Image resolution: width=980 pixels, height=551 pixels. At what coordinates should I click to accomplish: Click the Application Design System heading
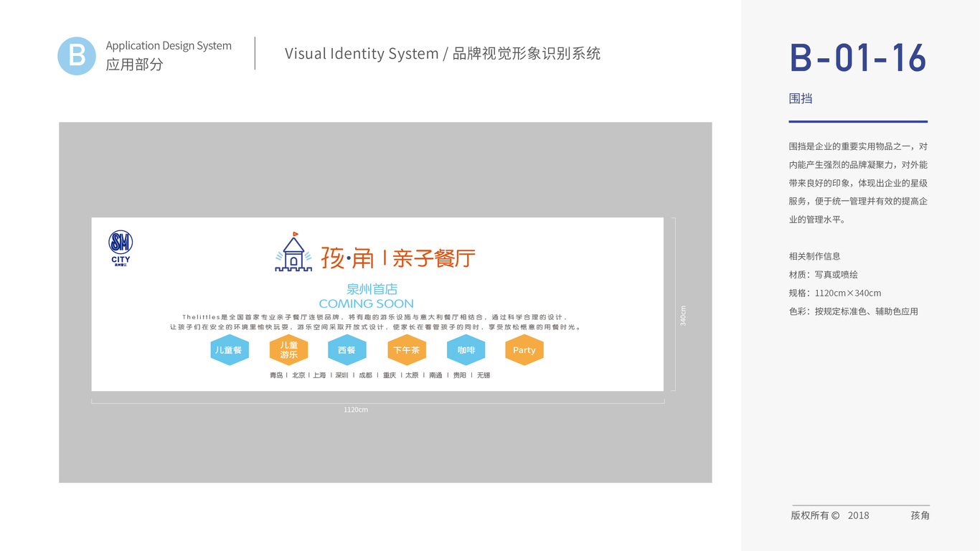point(169,46)
